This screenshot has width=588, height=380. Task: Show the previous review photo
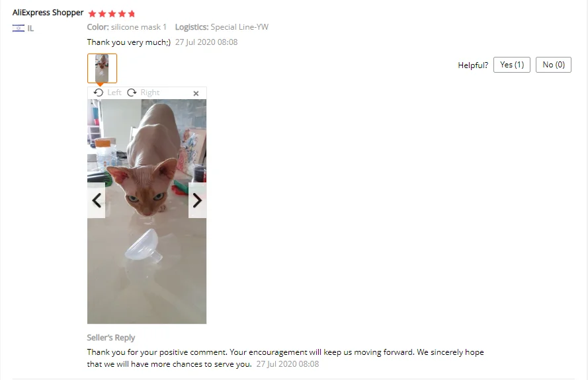tap(97, 200)
